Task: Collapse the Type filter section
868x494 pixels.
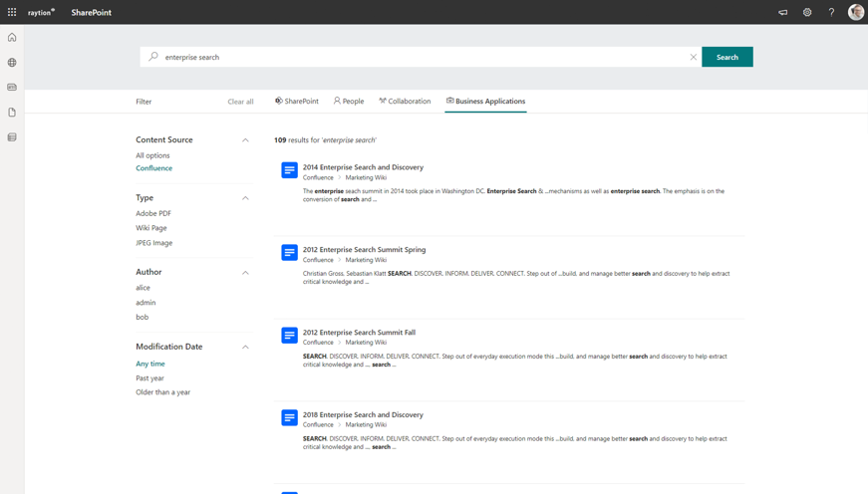Action: point(245,198)
